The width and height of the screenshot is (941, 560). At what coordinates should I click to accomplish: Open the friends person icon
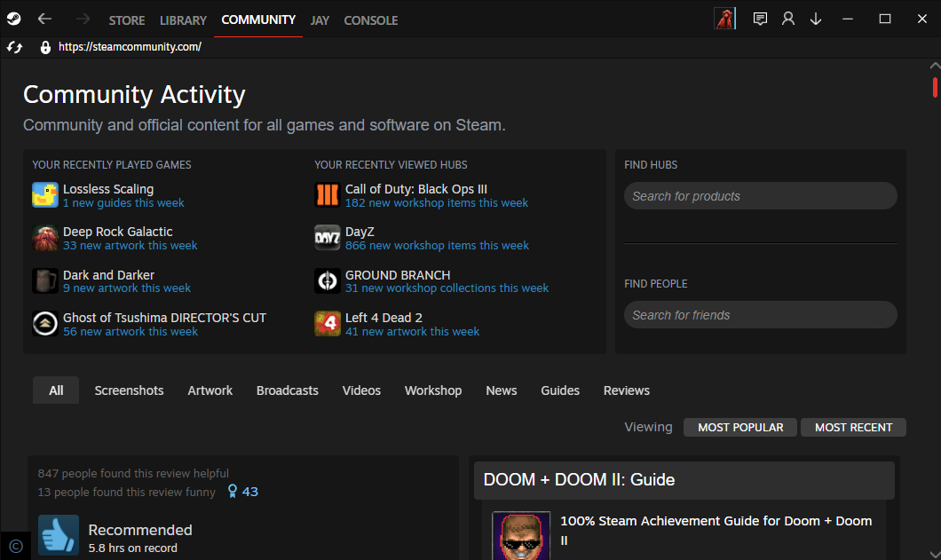coord(788,20)
